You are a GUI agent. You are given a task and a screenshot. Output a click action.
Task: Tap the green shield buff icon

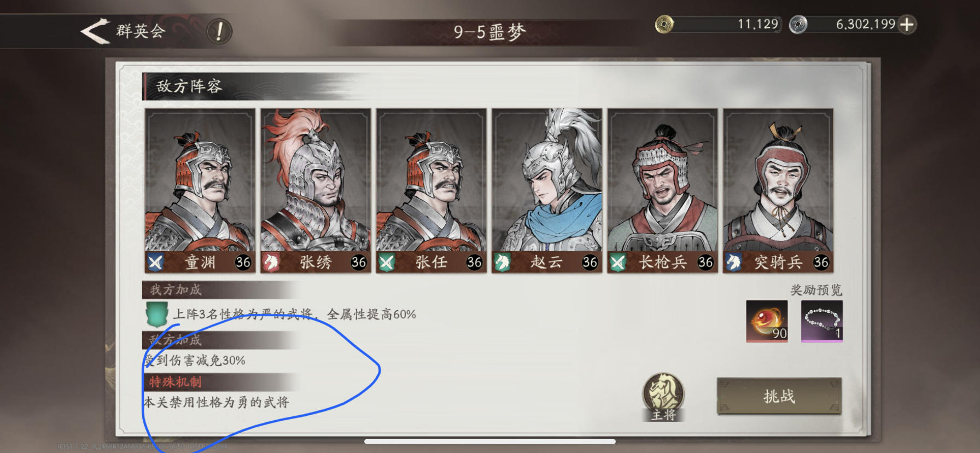coord(156,314)
